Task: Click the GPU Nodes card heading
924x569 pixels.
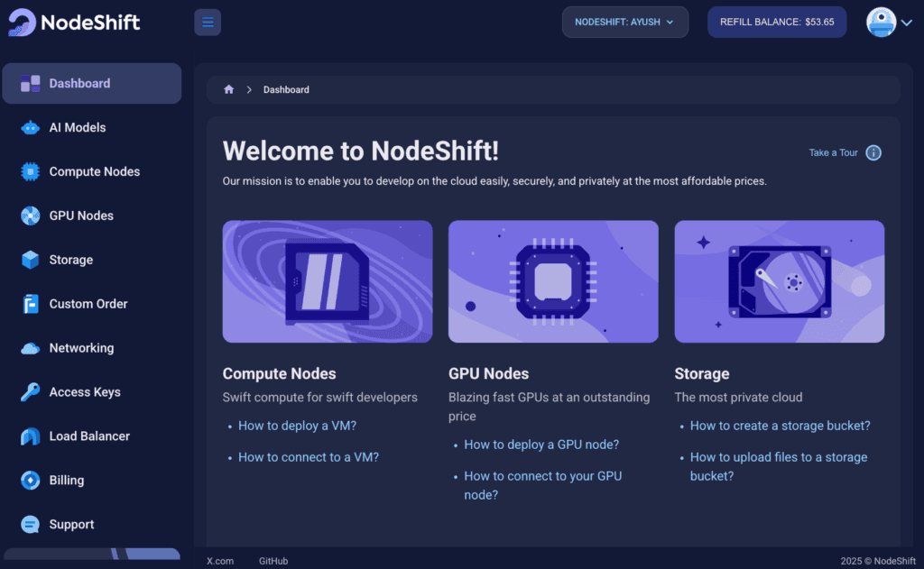Action: click(488, 374)
